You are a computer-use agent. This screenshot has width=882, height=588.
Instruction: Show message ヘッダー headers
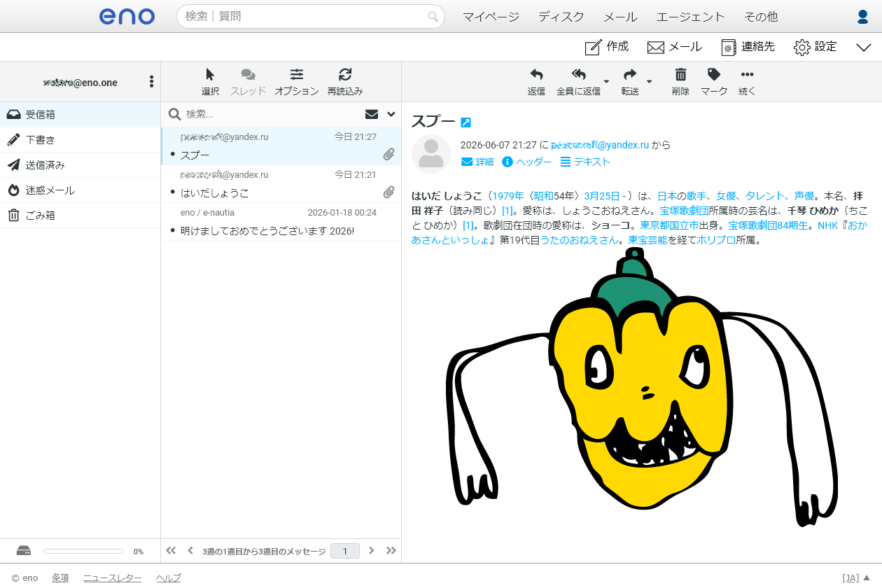[526, 162]
